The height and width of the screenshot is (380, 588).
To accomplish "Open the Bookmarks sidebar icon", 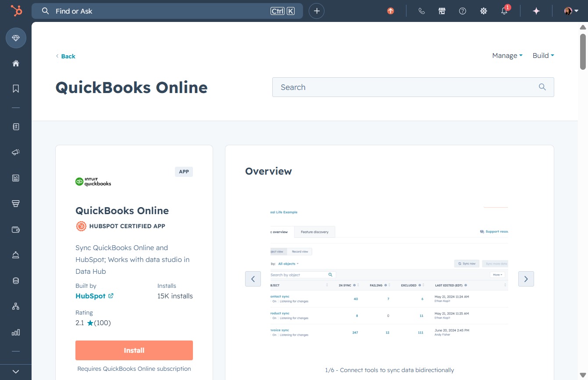I will point(16,89).
